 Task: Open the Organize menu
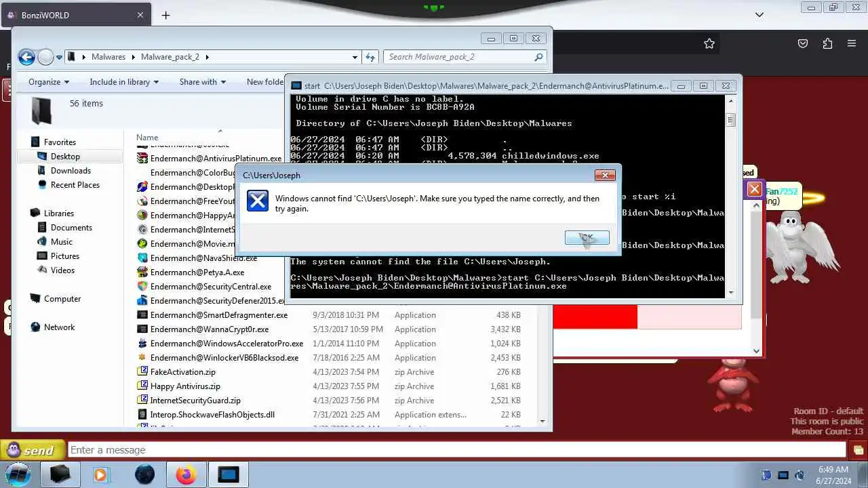pos(49,82)
